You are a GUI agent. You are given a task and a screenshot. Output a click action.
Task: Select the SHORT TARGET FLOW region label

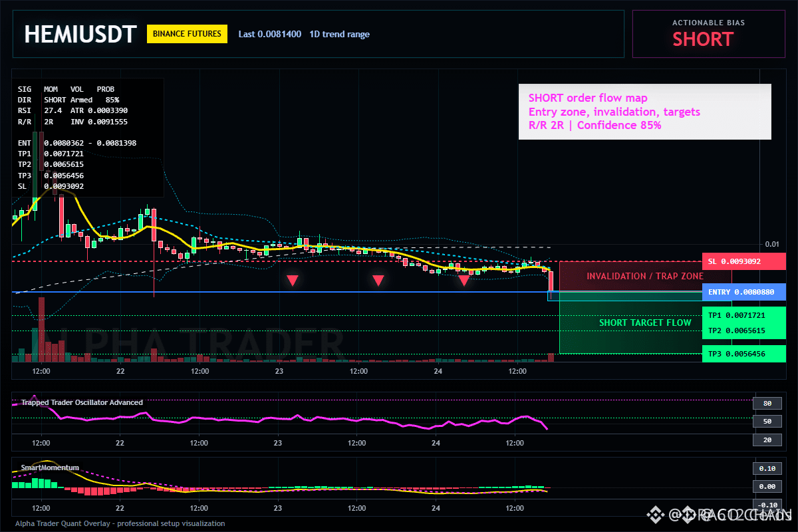coord(645,323)
